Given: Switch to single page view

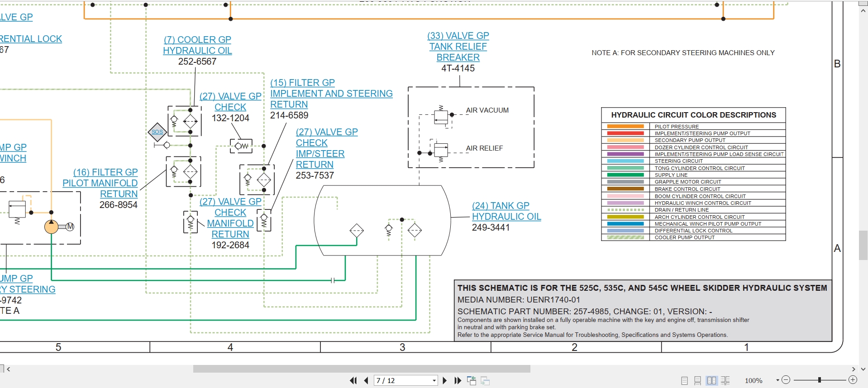Looking at the screenshot, I should pos(684,381).
